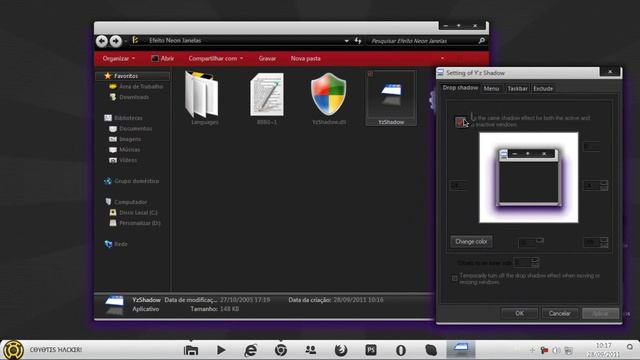Open the Languages folder icon
Screen dimensions: 640x360
click(x=202, y=94)
